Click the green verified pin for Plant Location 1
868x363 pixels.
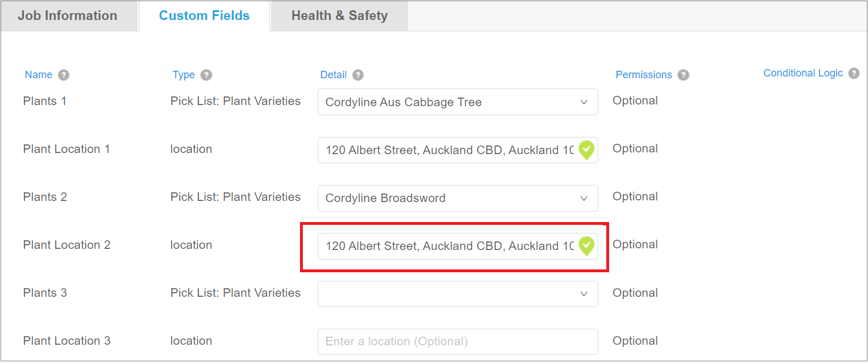[586, 150]
